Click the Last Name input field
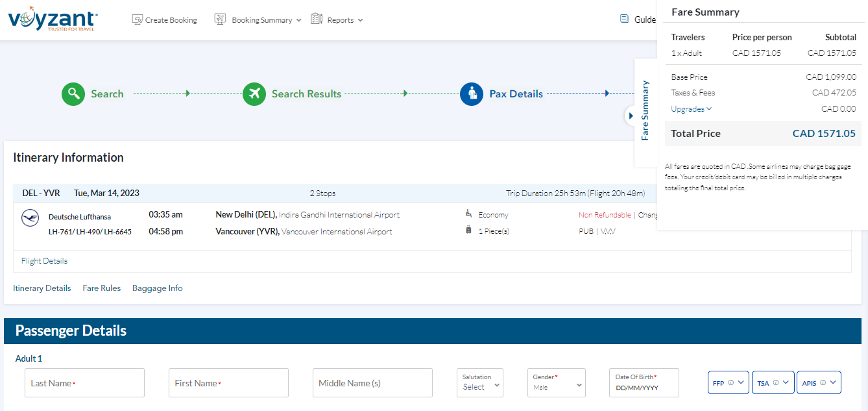Screen dimensions: 868x411 (84, 383)
